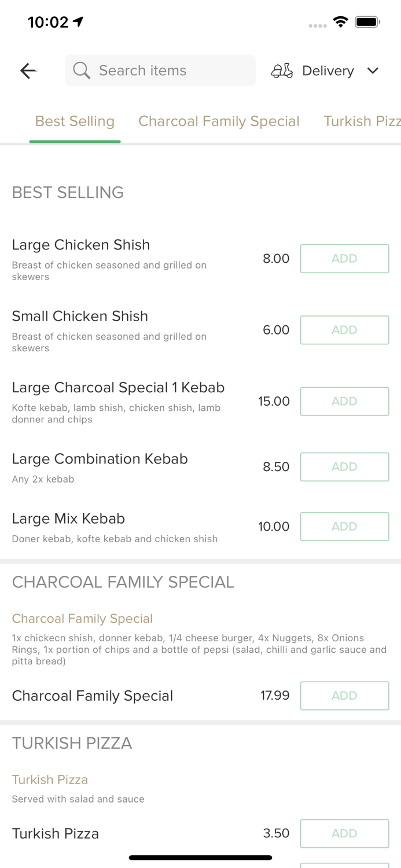The image size is (401, 868).
Task: Add the Large Mix Kebab
Action: coord(344,527)
